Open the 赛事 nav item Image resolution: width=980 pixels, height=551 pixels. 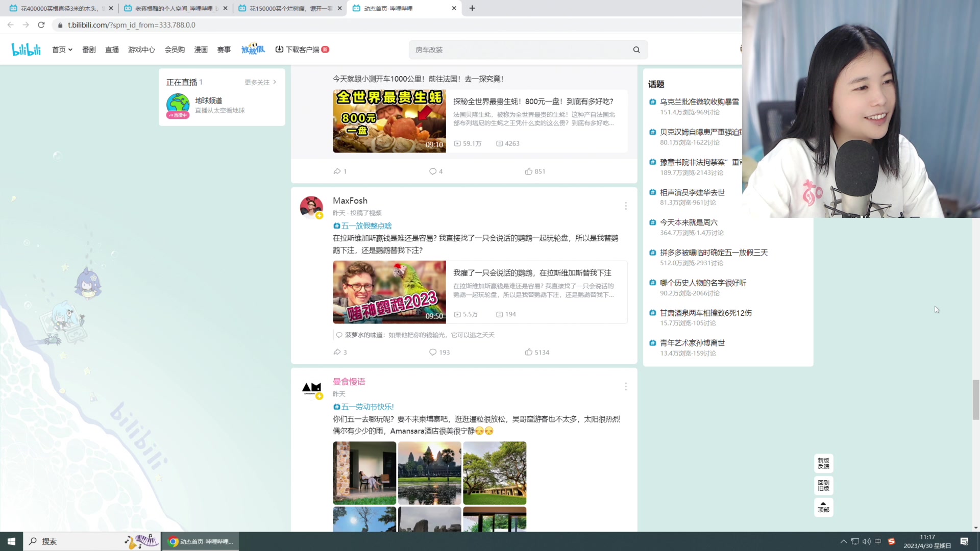224,49
